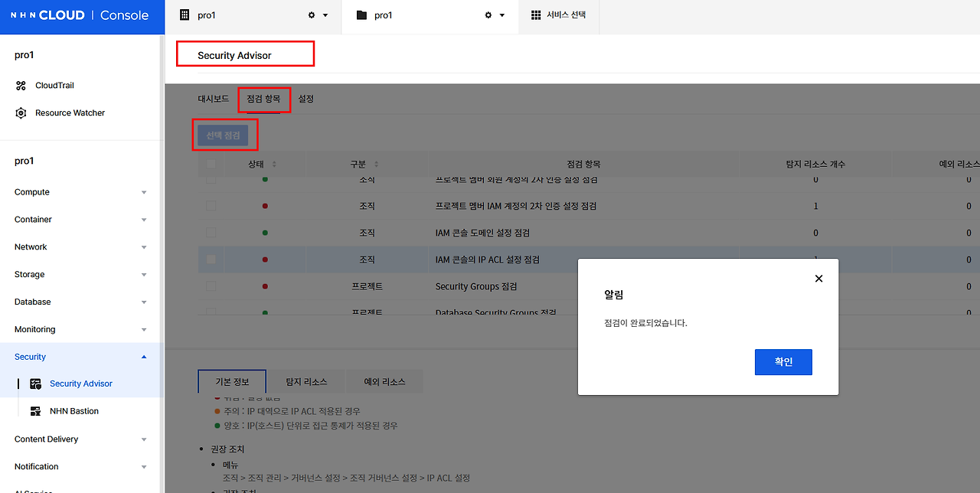Screen dimensions: 980x493
Task: Expand the organization pro1 dropdown arrow
Action: 325,15
